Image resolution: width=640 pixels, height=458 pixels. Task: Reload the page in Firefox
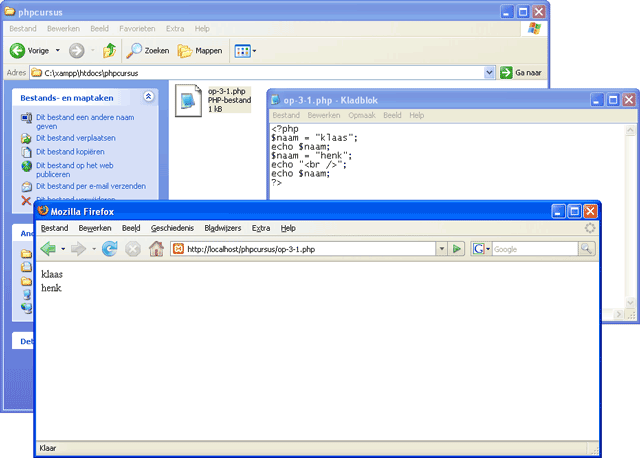tap(109, 249)
